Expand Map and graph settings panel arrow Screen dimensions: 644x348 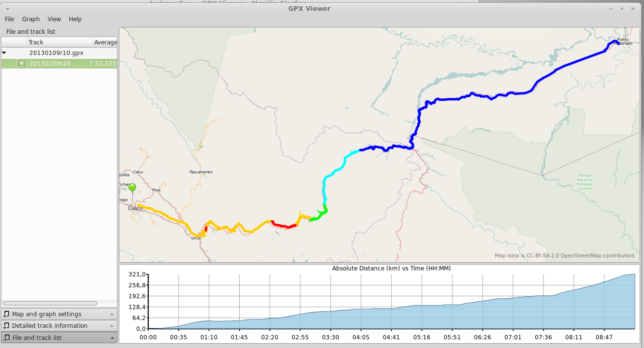[x=112, y=314]
